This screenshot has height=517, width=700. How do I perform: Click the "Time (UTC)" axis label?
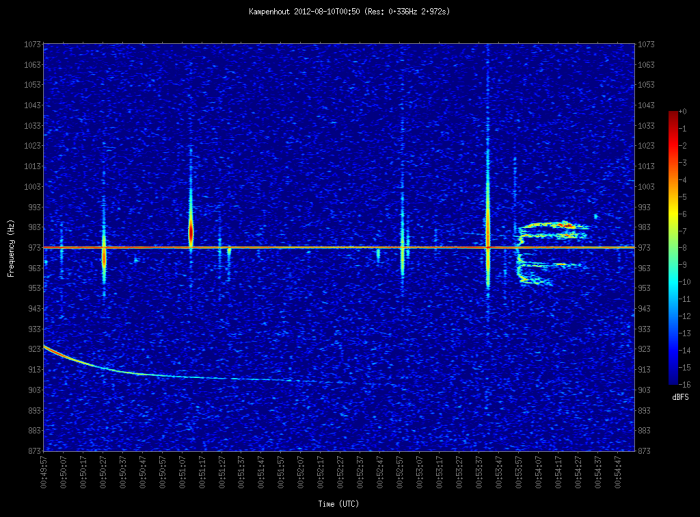tap(338, 504)
